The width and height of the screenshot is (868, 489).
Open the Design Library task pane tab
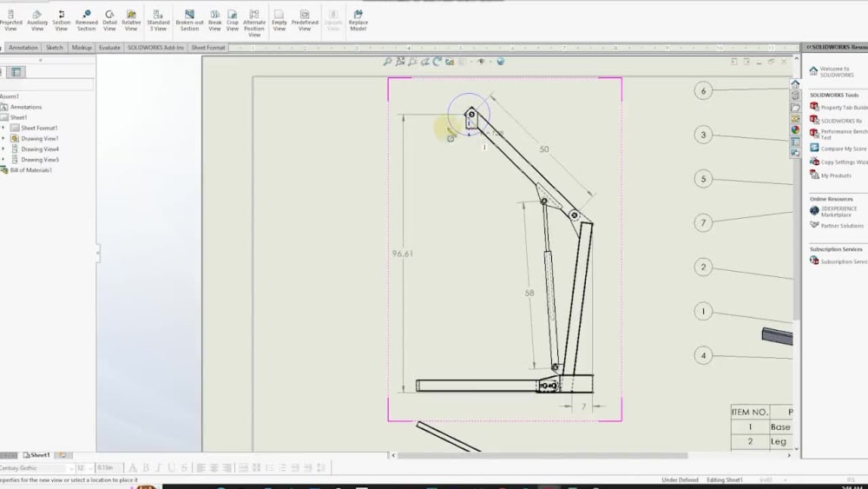coord(795,96)
